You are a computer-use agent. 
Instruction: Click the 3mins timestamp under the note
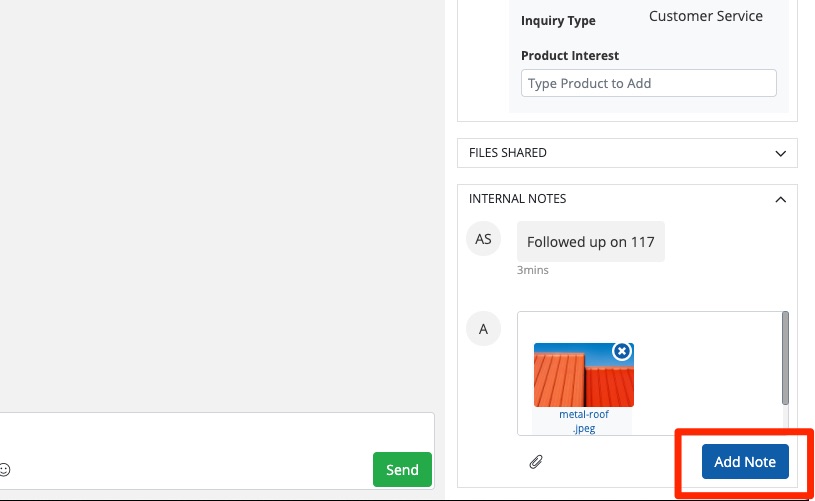[x=532, y=270]
